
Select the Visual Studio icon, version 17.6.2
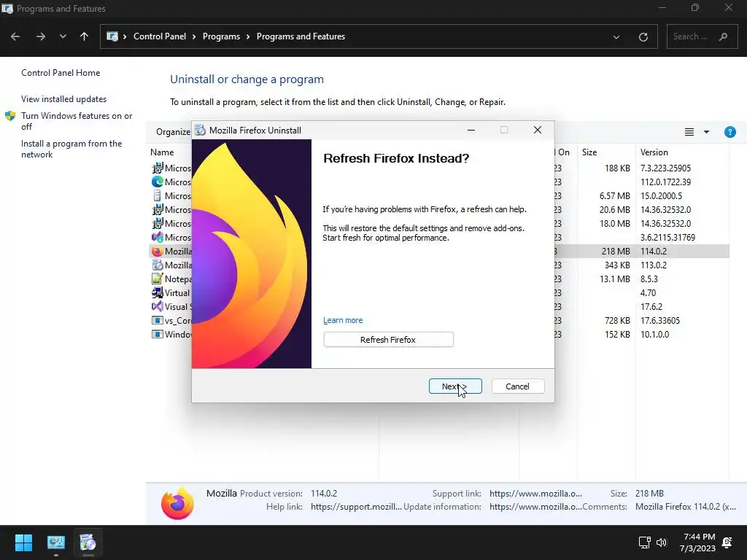tap(158, 307)
